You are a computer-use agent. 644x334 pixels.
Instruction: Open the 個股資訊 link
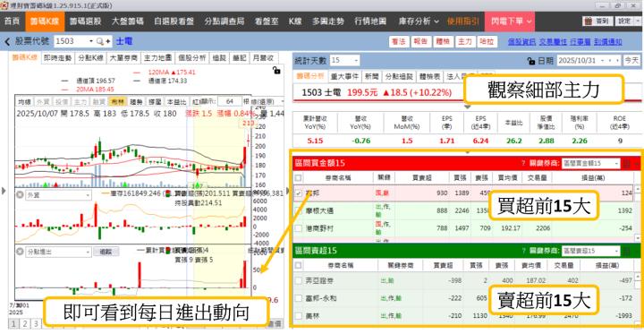tap(521, 41)
